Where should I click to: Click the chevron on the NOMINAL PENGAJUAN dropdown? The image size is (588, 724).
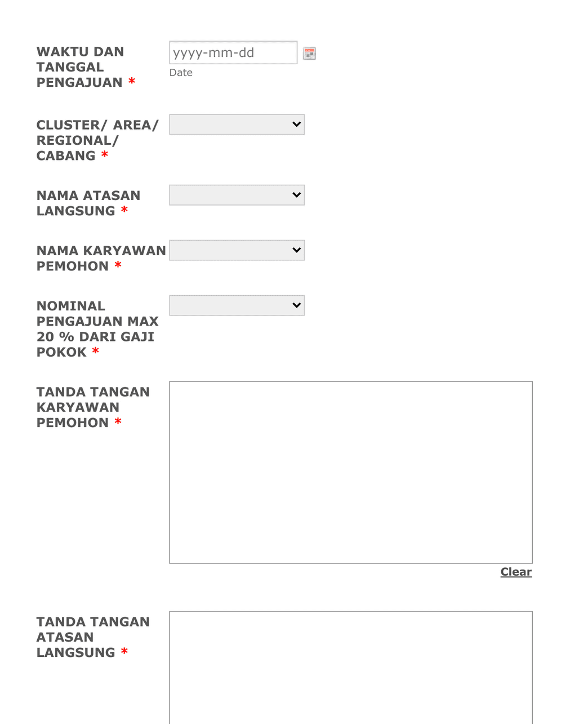[x=297, y=305]
